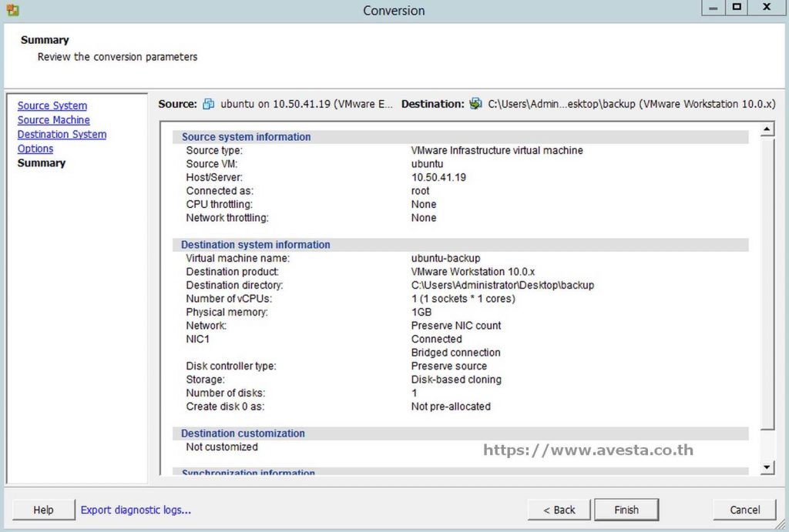Close the Conversion window
This screenshot has height=532, width=789.
767,8
